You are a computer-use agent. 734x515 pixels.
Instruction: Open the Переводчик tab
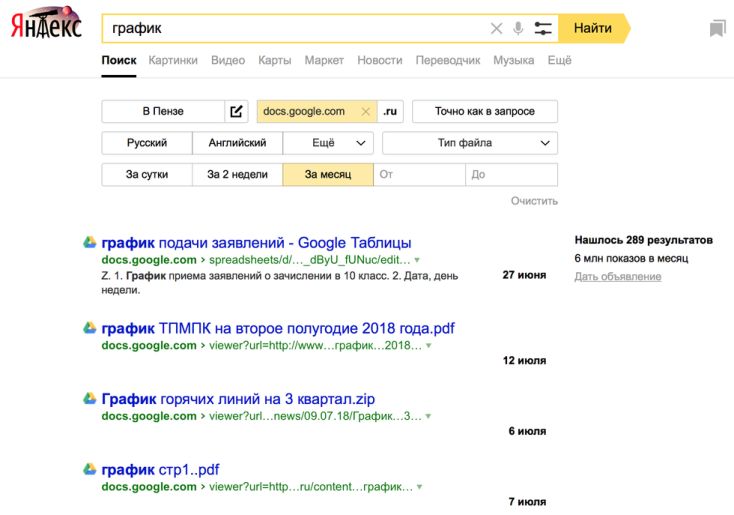[x=448, y=60]
